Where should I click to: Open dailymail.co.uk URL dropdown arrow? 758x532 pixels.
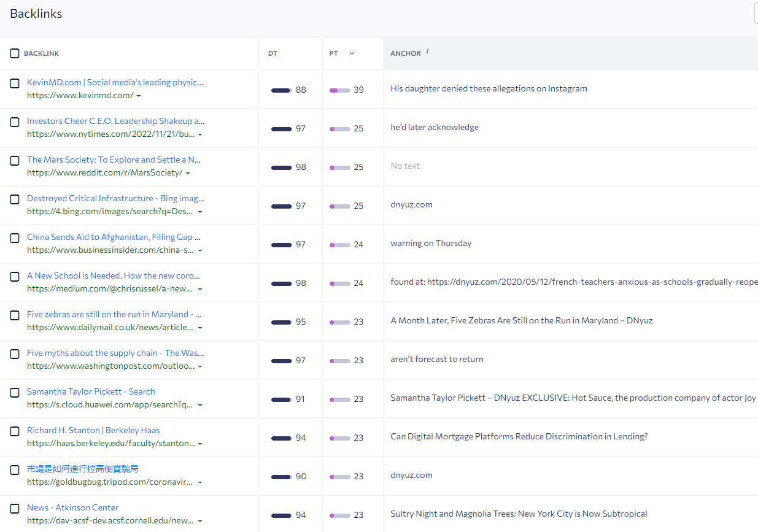click(x=200, y=328)
